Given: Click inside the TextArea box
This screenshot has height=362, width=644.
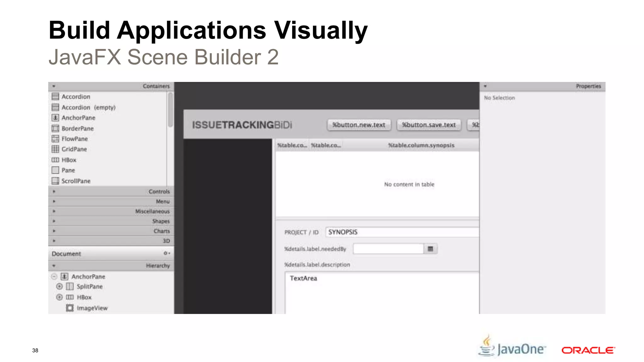Looking at the screenshot, I should 382,293.
